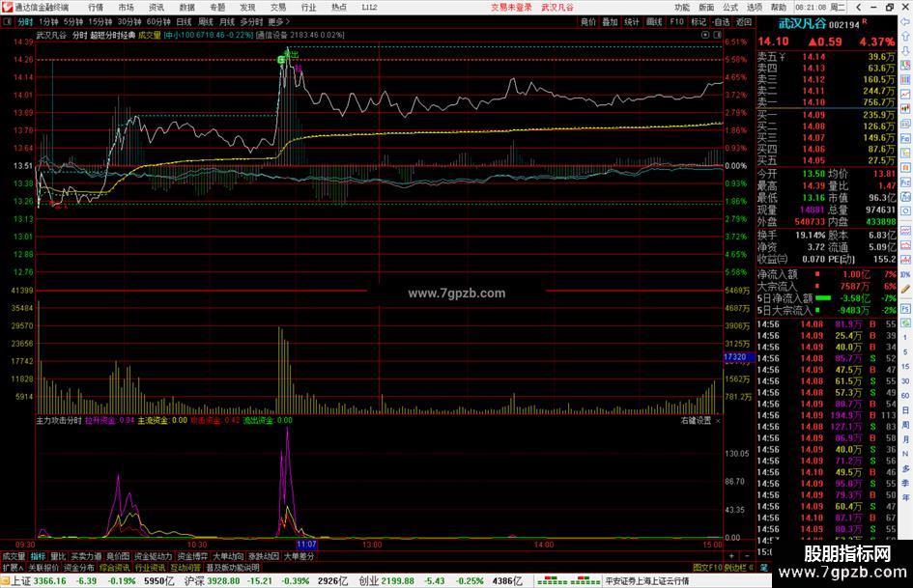Click the pencil icon in right sidebar
The image size is (913, 588).
pyautogui.click(x=905, y=289)
